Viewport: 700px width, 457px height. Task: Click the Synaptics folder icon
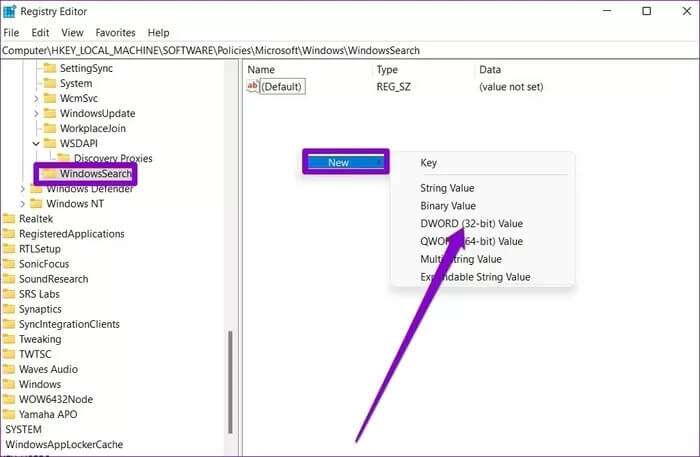9,309
